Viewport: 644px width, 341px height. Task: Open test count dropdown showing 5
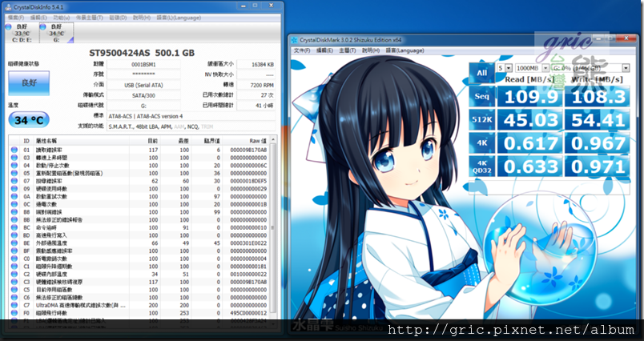coord(505,68)
